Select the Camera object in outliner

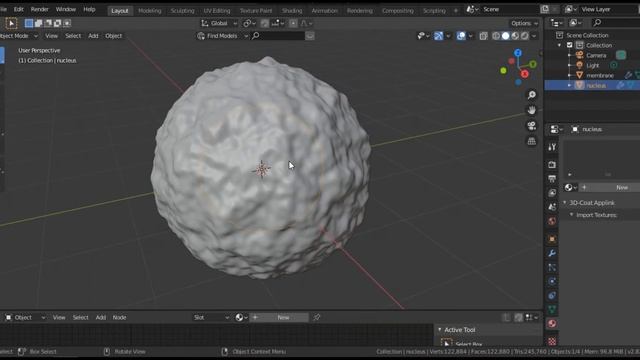(596, 55)
